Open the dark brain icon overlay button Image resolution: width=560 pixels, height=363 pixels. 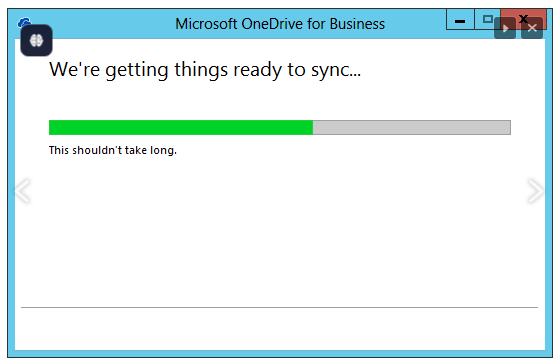click(x=36, y=40)
